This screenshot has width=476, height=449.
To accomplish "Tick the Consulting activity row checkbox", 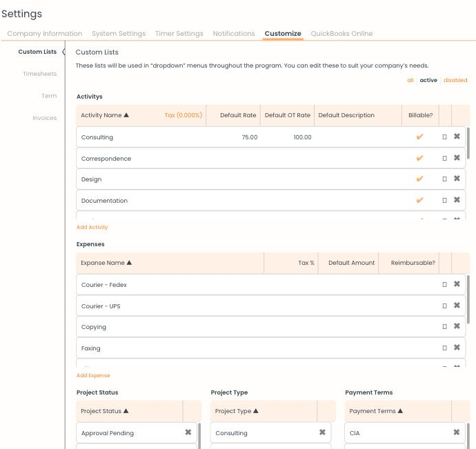I will (x=444, y=137).
